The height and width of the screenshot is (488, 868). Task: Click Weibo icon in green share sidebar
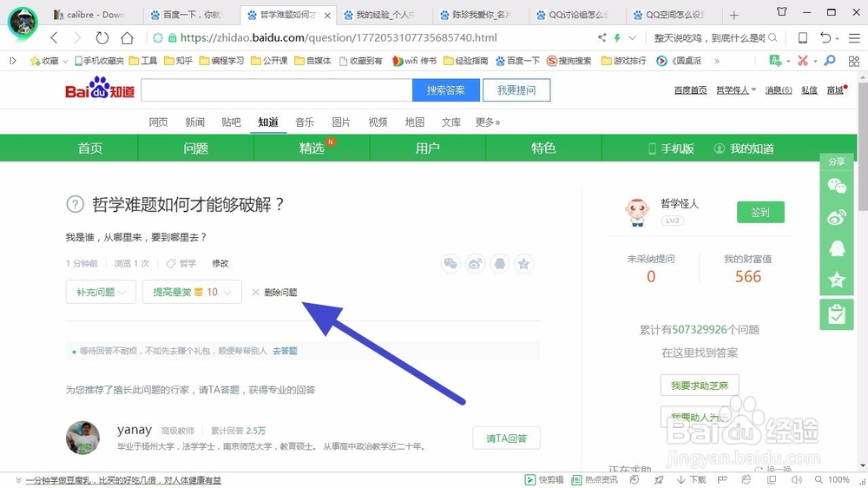coord(837,217)
